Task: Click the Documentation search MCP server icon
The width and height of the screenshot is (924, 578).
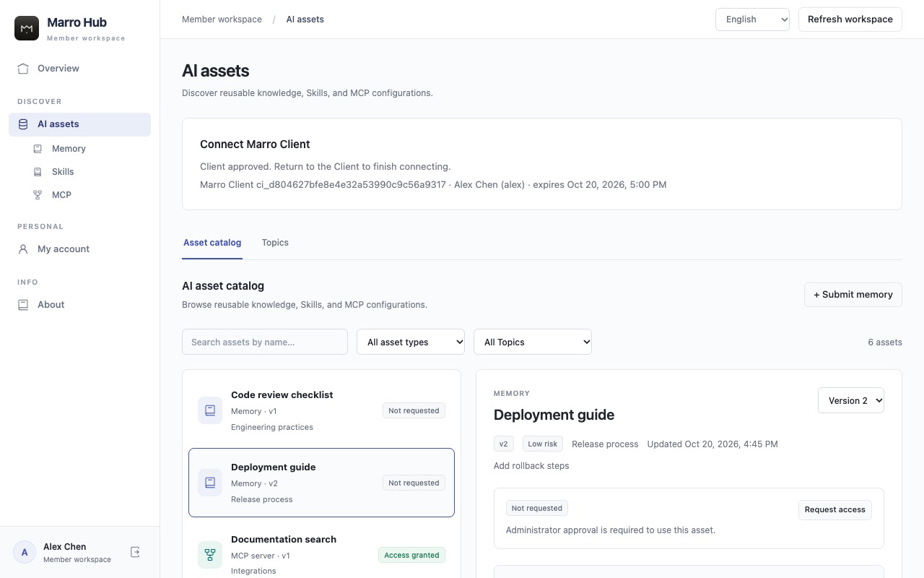Action: 210,555
